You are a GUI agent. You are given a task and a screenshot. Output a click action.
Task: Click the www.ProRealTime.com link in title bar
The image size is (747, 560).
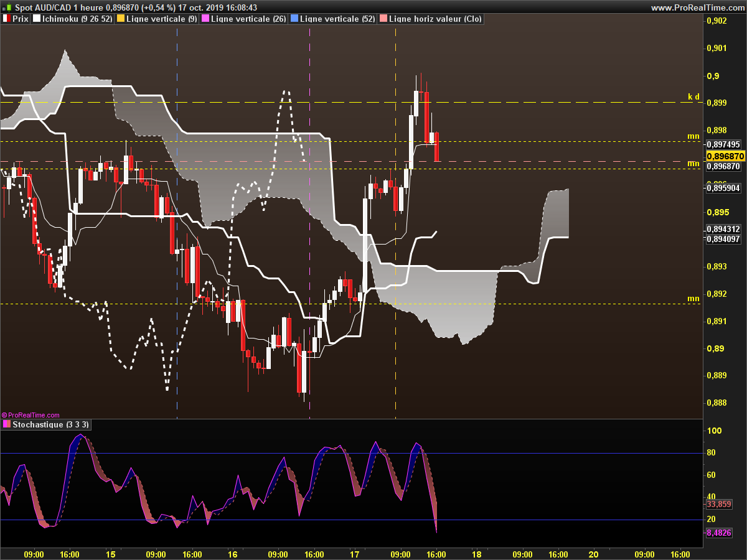[x=697, y=7]
